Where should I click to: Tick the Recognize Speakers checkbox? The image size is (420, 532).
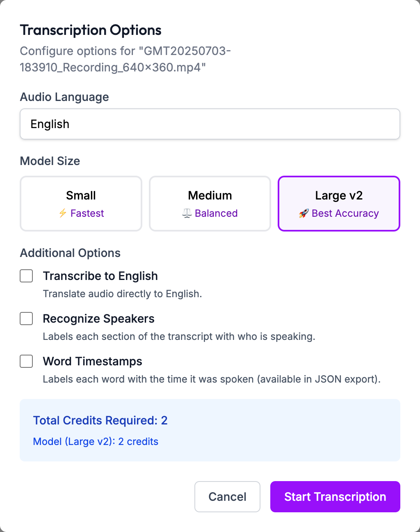pos(27,319)
